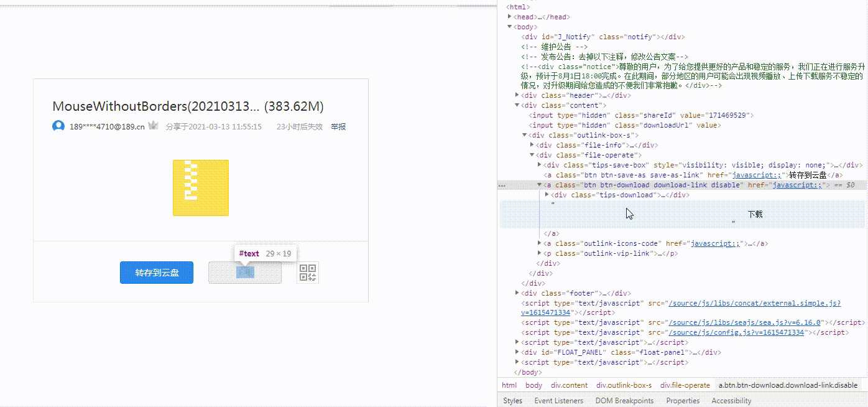
Task: Select the closing </a> tag line
Action: 552,233
